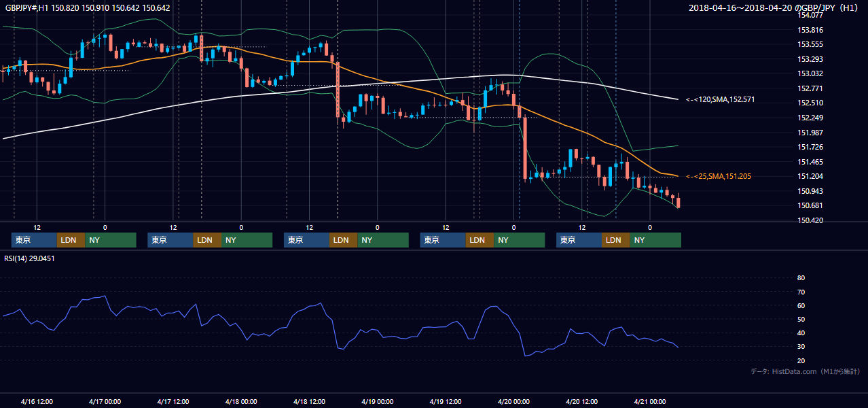This screenshot has height=408, width=868.
Task: Click the final red candlestick at chart's end
Action: click(678, 202)
